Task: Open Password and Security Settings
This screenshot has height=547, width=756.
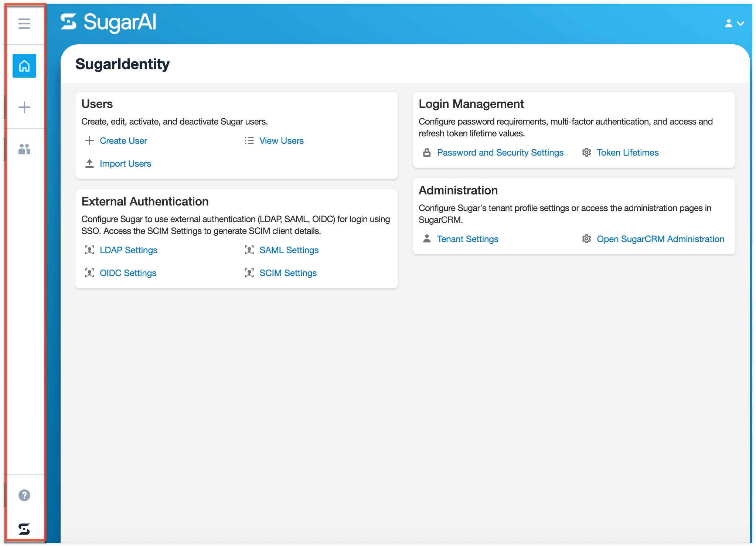Action: coord(500,153)
